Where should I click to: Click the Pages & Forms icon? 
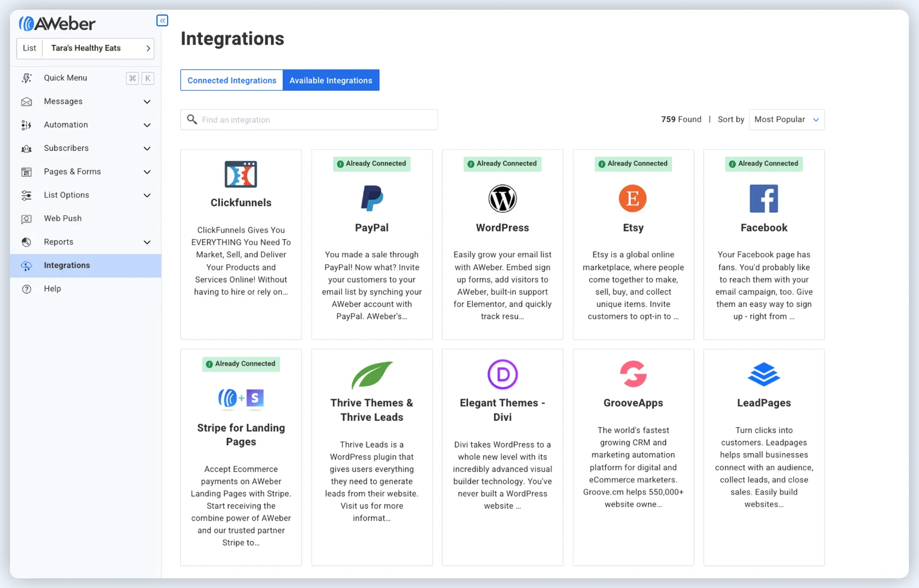pyautogui.click(x=26, y=172)
